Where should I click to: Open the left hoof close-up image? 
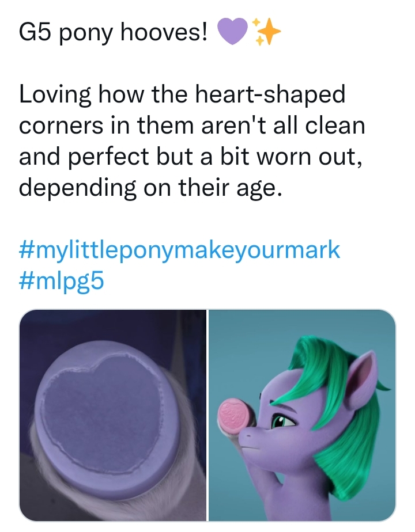pyautogui.click(x=112, y=415)
